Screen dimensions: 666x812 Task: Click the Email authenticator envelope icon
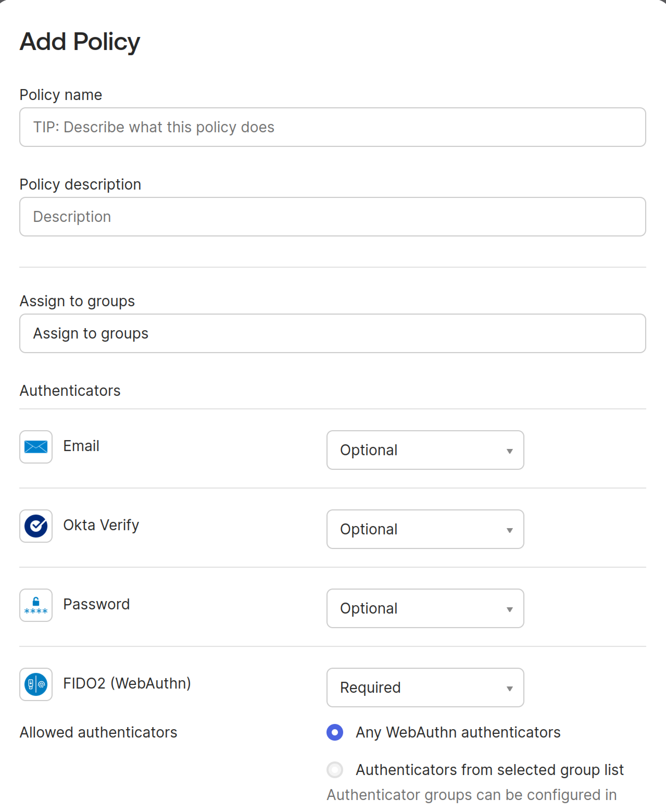36,447
